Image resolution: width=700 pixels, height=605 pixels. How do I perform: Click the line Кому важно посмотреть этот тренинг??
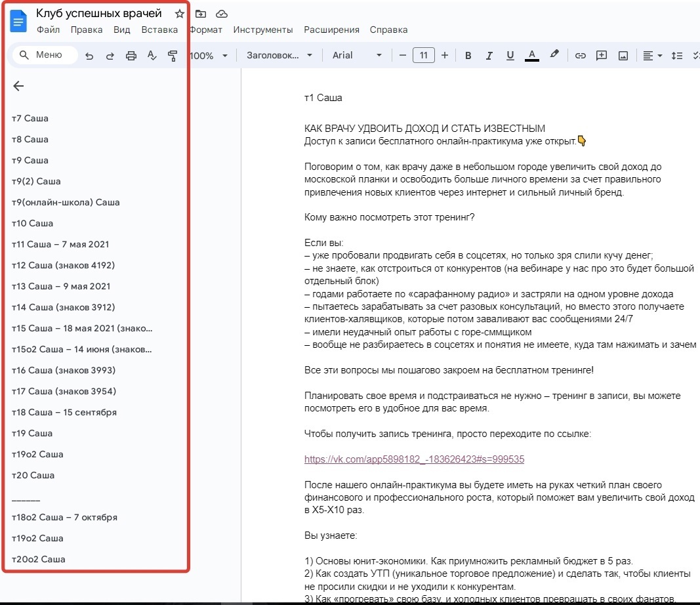[389, 217]
